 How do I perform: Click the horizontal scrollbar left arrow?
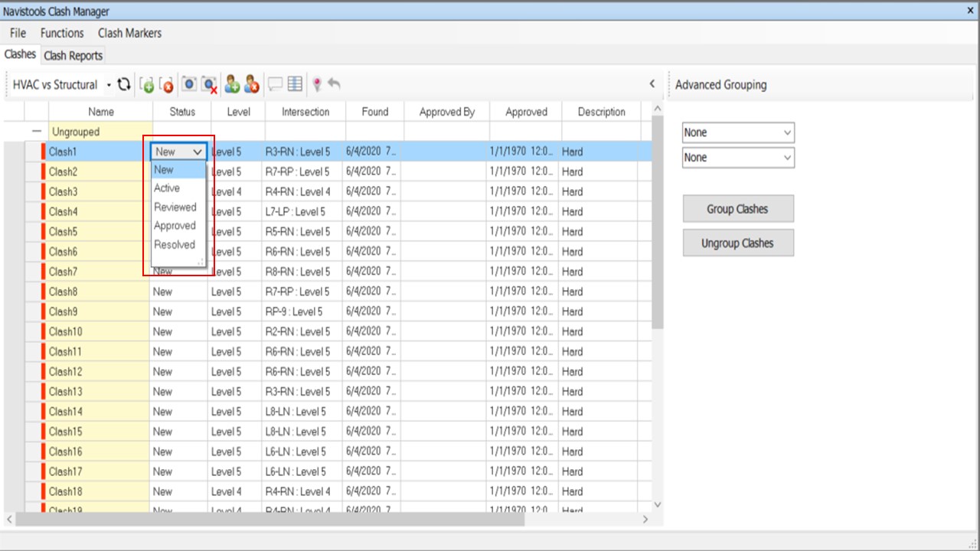pyautogui.click(x=9, y=519)
